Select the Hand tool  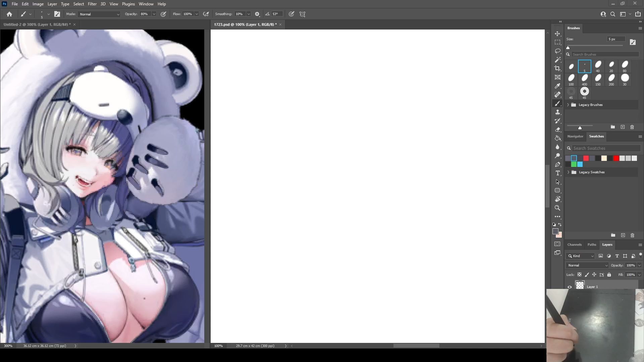tap(557, 199)
